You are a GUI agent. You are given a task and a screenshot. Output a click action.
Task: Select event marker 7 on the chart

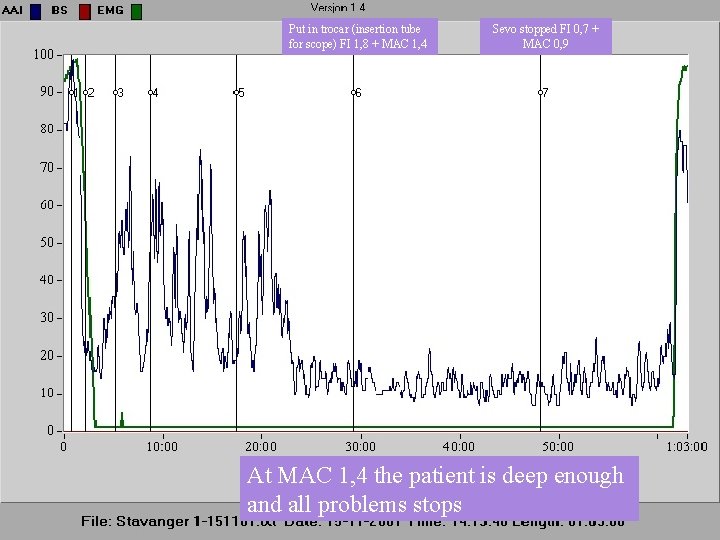tap(543, 93)
